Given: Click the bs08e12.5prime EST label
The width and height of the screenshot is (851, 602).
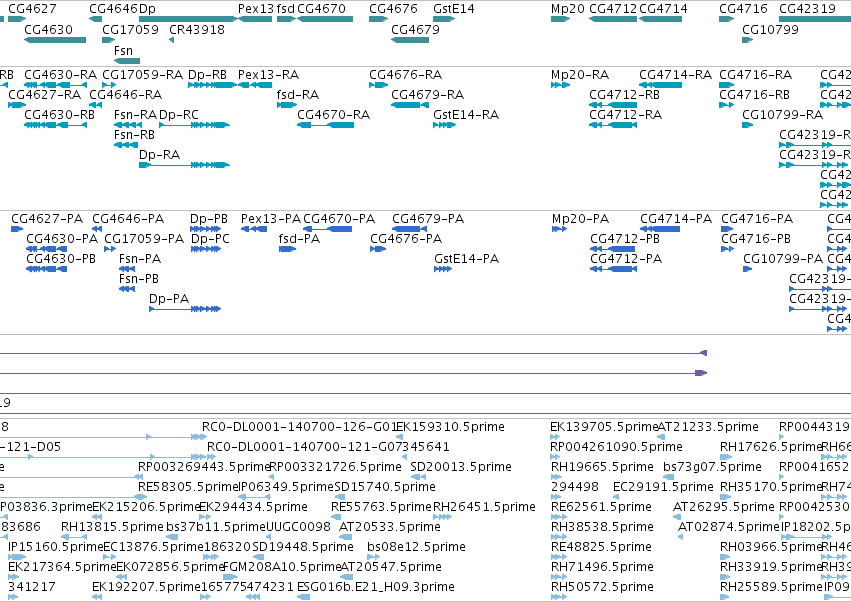Looking at the screenshot, I should click(x=416, y=547).
